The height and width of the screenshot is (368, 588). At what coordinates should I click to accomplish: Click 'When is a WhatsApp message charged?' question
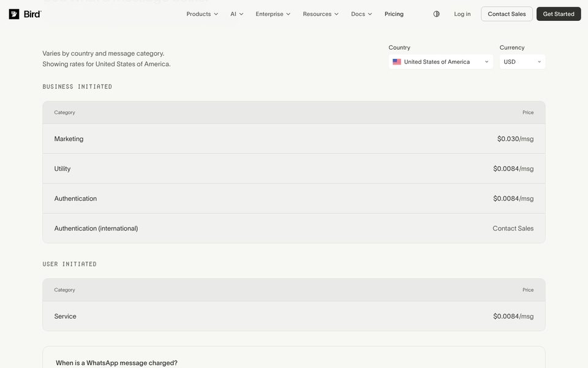(x=116, y=362)
